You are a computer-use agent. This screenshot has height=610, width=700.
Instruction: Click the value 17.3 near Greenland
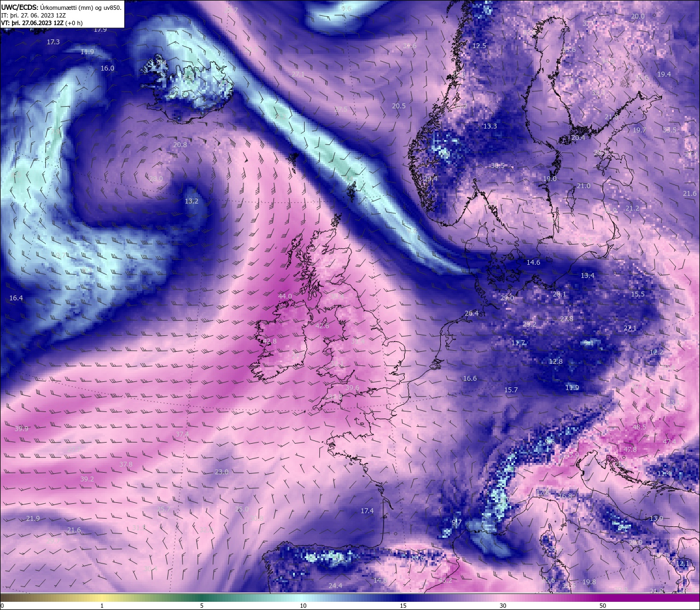click(53, 42)
